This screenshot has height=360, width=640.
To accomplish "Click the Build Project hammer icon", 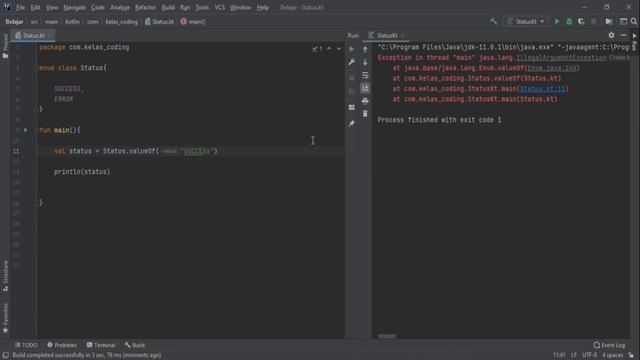I will click(x=493, y=21).
